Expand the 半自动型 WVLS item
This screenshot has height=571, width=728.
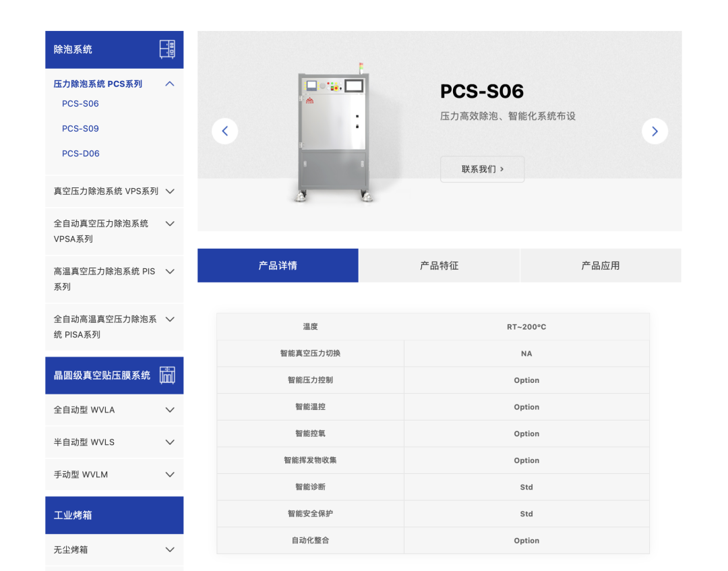pos(170,442)
